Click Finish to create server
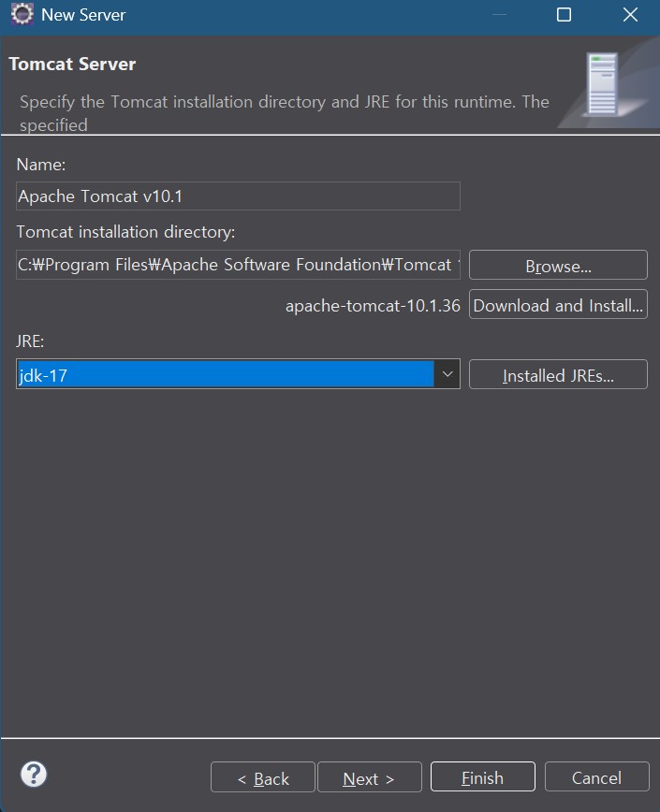660x812 pixels. coord(483,776)
